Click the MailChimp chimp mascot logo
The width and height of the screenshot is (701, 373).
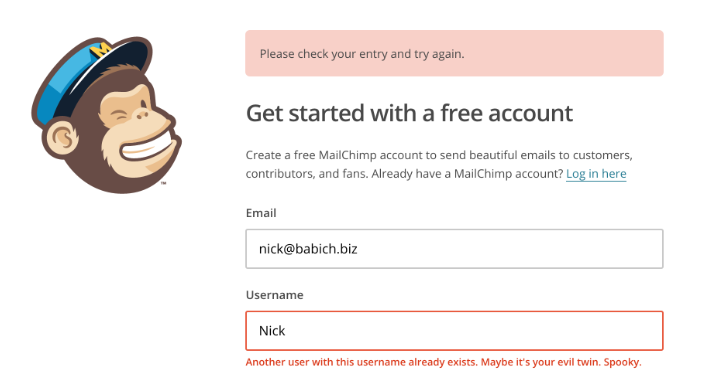106,115
